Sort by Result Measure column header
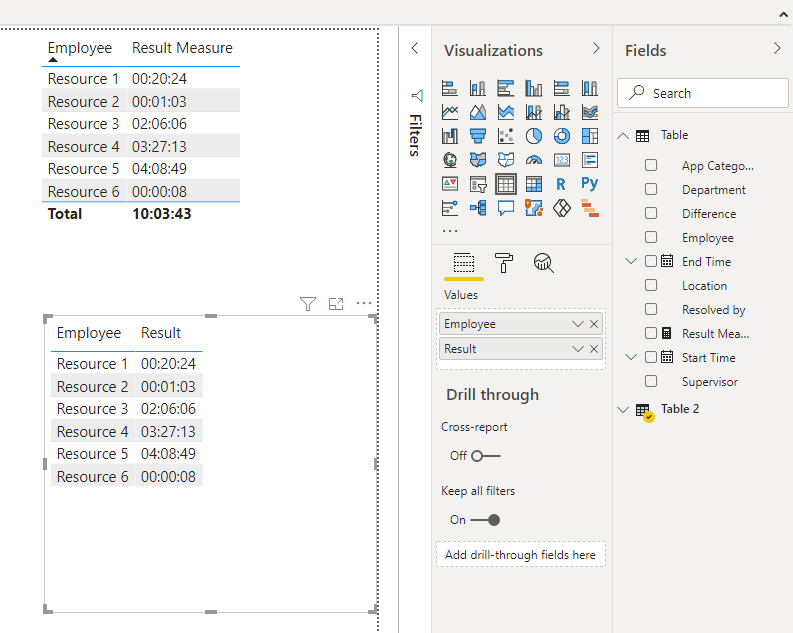 point(182,48)
